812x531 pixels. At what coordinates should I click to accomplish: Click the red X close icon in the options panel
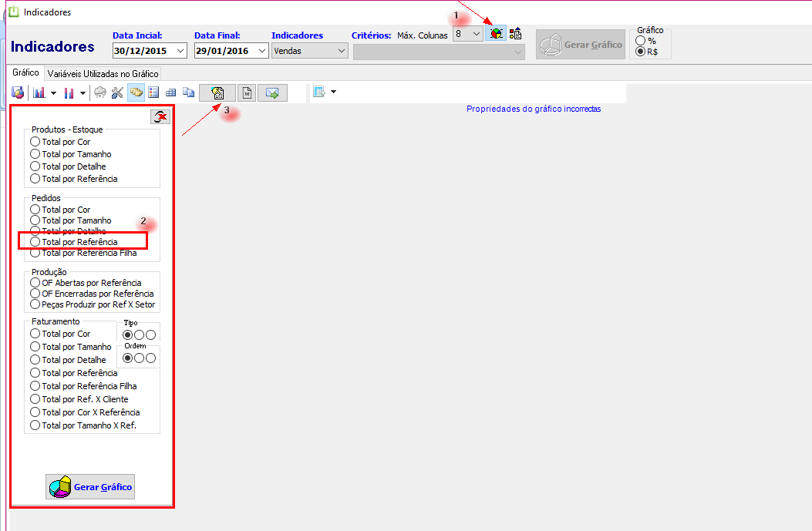tap(160, 116)
